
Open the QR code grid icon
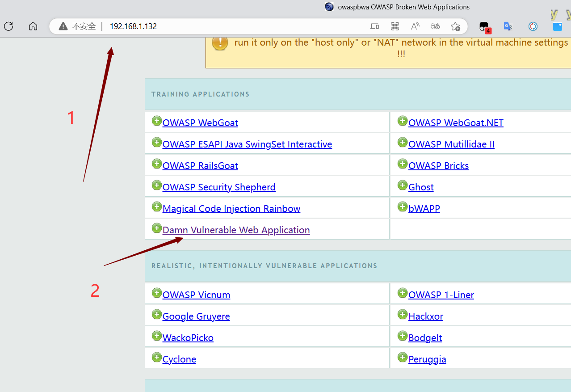(x=395, y=26)
